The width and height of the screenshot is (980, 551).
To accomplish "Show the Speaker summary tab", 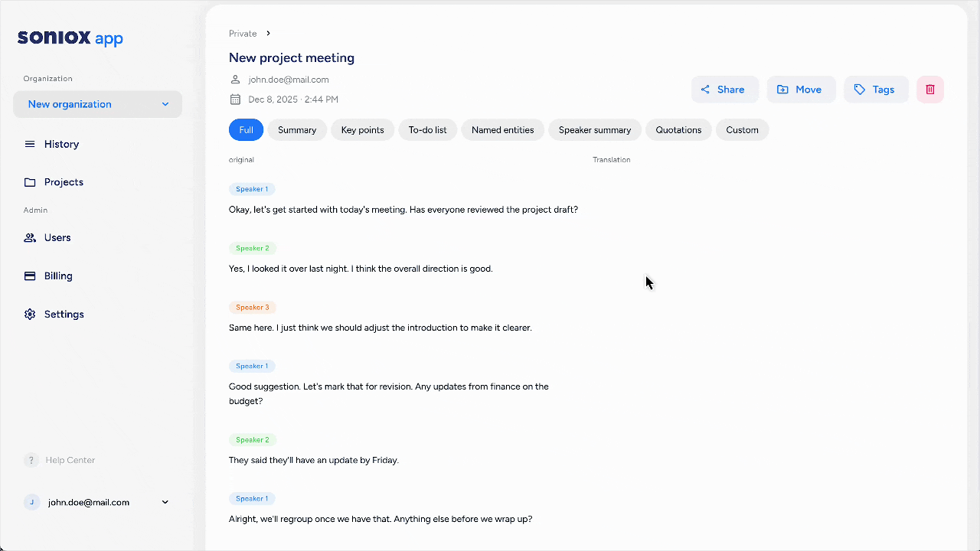I will pyautogui.click(x=594, y=130).
